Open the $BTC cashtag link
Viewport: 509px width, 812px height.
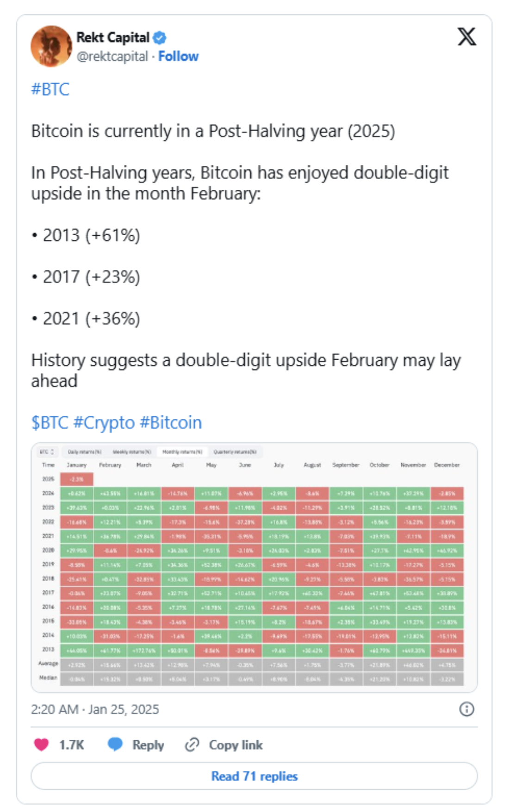(50, 422)
